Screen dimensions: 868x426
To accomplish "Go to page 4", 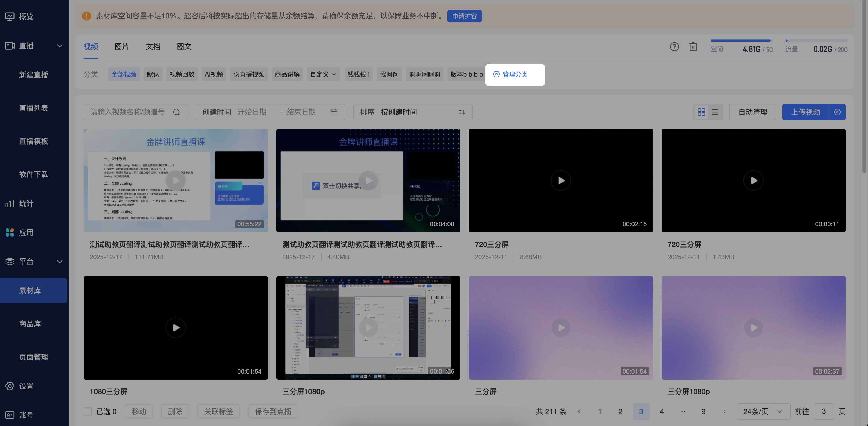I will tap(662, 411).
